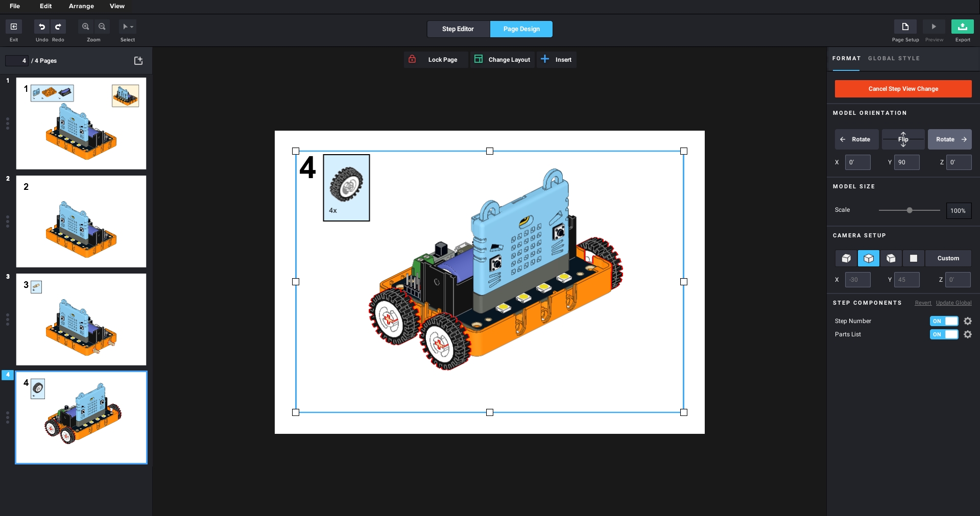The height and width of the screenshot is (516, 980).
Task: Toggle the Step Number switch off
Action: pos(944,321)
